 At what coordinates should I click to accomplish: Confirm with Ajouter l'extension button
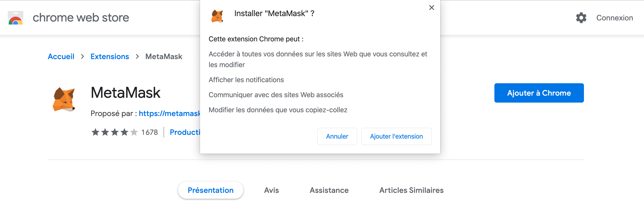(396, 136)
